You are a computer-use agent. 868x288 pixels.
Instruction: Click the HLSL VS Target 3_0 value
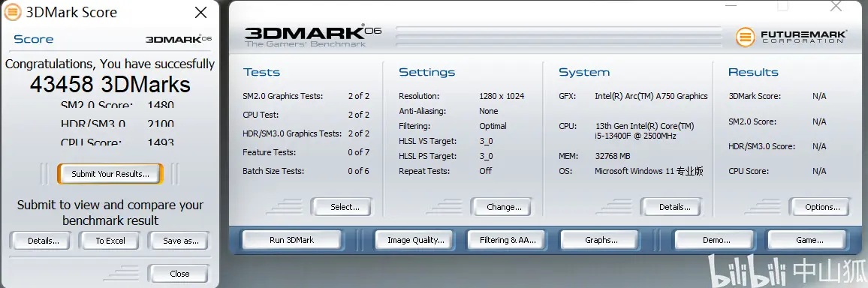tap(486, 142)
